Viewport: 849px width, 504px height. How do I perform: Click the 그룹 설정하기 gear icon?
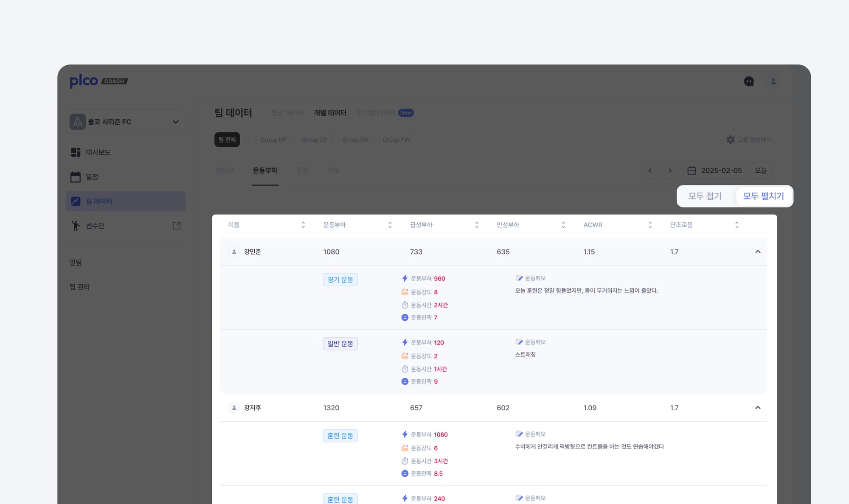click(x=730, y=140)
